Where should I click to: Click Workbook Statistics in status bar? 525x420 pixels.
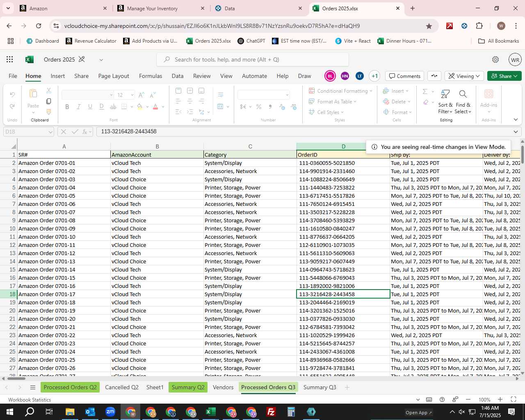[x=30, y=399]
